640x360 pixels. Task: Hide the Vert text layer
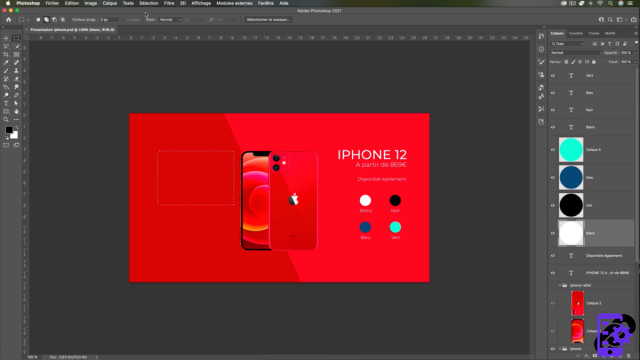(553, 76)
